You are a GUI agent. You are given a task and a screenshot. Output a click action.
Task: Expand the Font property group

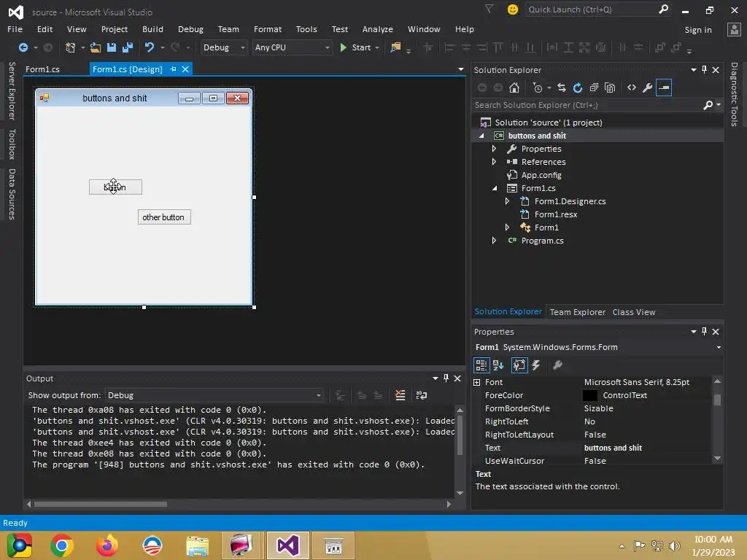477,382
